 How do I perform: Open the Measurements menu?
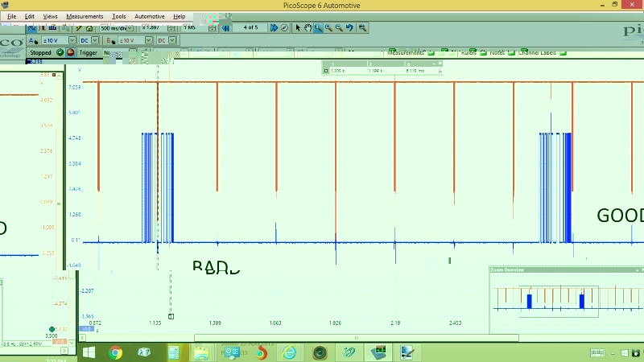click(85, 16)
